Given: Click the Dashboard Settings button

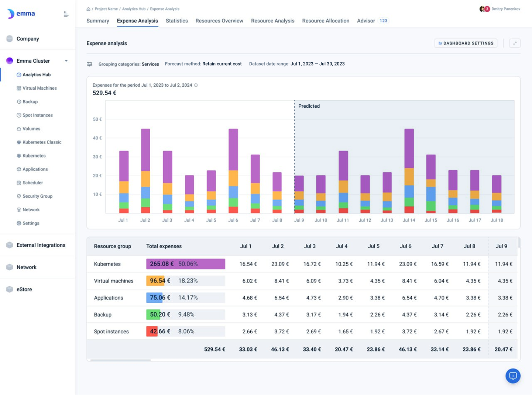Looking at the screenshot, I should [x=466, y=43].
